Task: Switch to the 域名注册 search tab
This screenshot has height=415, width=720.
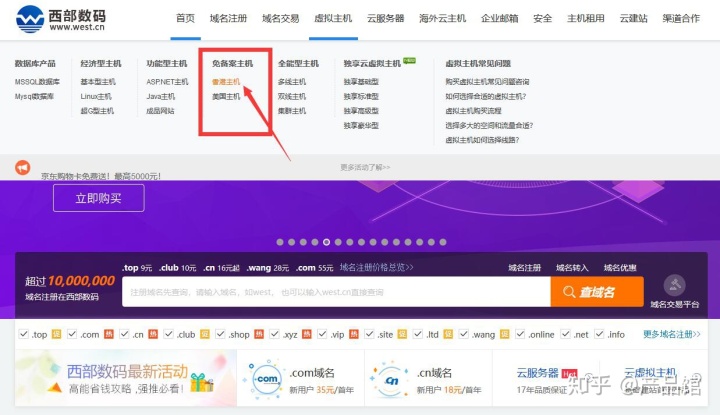Action: coord(524,268)
